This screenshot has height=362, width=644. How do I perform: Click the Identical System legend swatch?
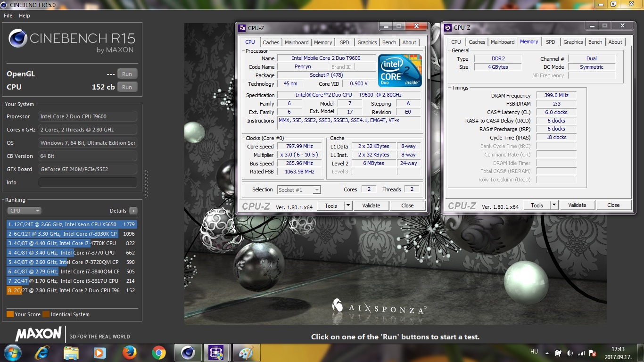(x=46, y=314)
